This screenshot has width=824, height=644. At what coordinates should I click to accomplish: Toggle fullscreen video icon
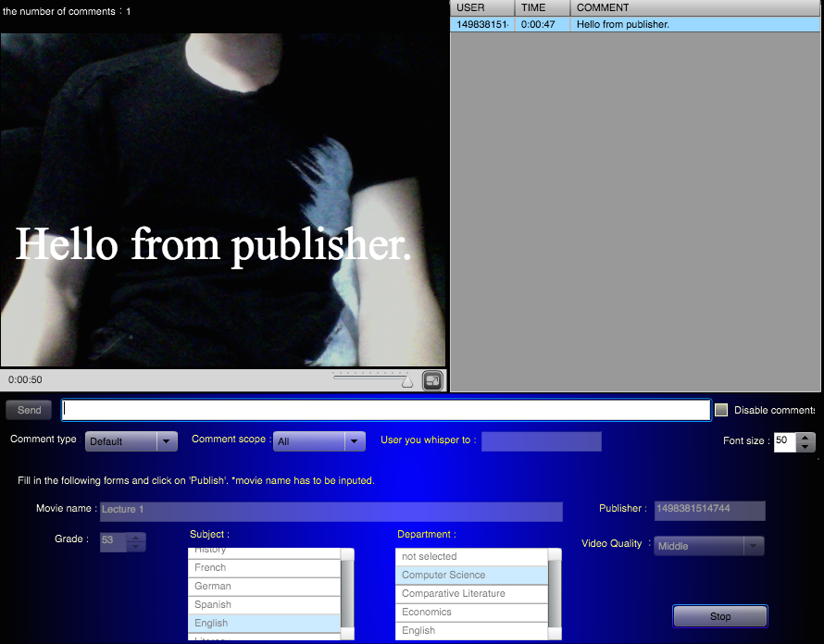click(432, 381)
